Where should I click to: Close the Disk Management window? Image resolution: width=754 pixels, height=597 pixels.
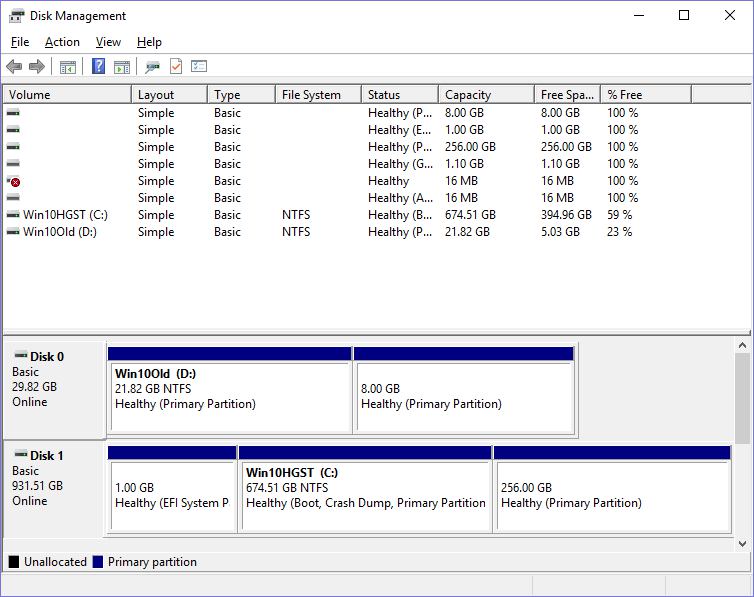tap(729, 15)
